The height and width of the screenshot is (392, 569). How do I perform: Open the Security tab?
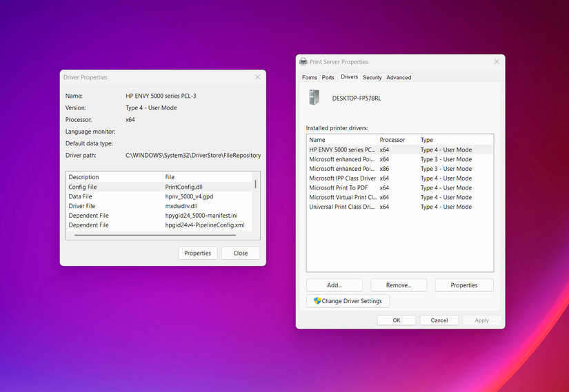tap(372, 77)
